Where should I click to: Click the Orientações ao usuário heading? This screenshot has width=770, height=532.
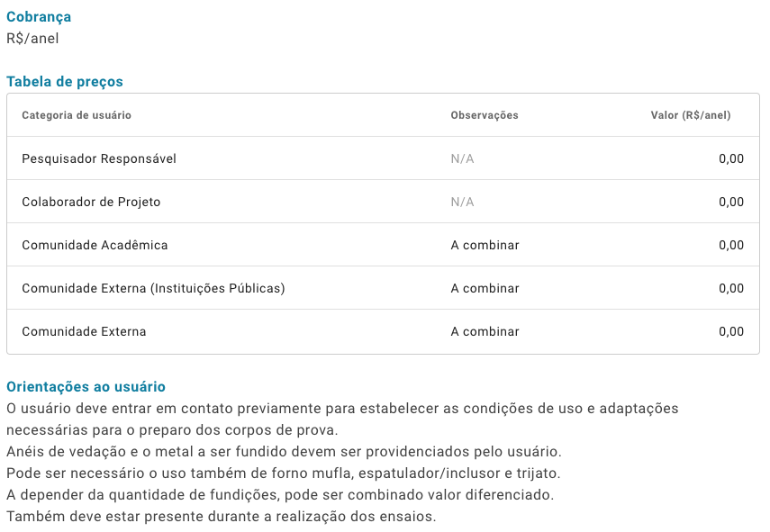click(x=86, y=387)
